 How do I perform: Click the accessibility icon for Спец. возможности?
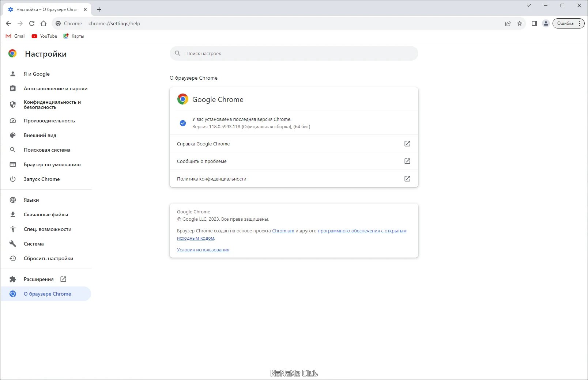pos(13,229)
